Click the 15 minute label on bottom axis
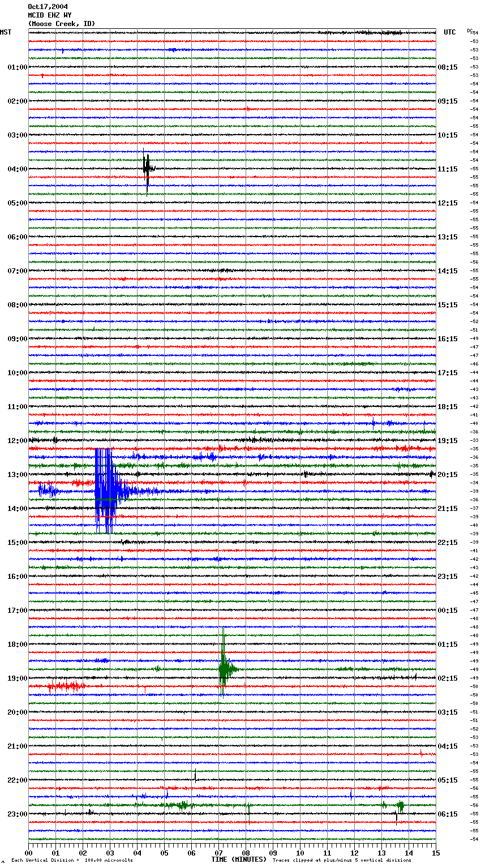 [436, 853]
